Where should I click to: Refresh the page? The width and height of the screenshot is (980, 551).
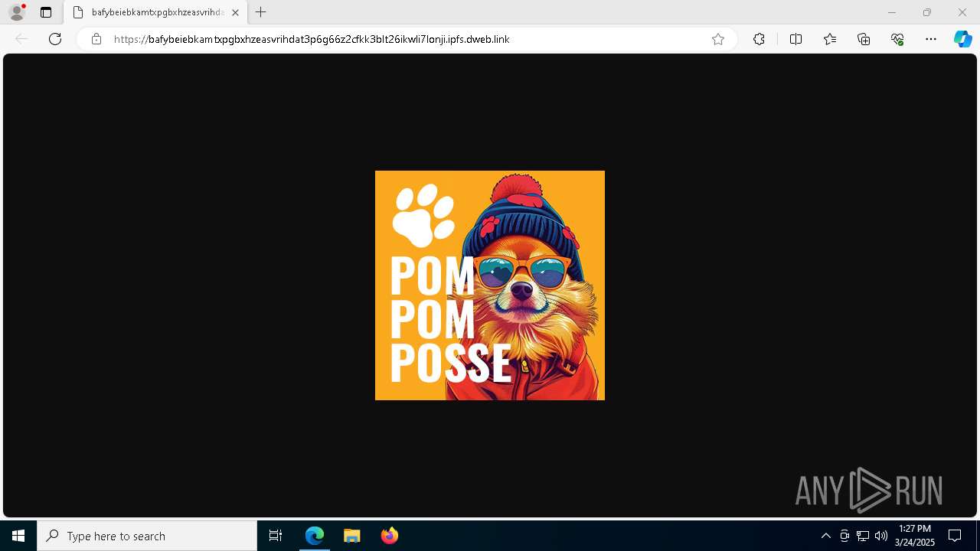(x=55, y=39)
